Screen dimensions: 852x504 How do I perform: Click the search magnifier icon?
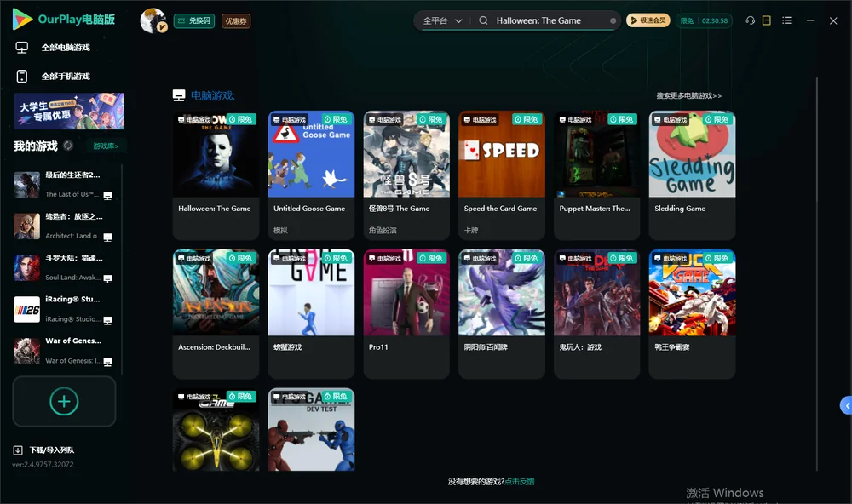(483, 20)
